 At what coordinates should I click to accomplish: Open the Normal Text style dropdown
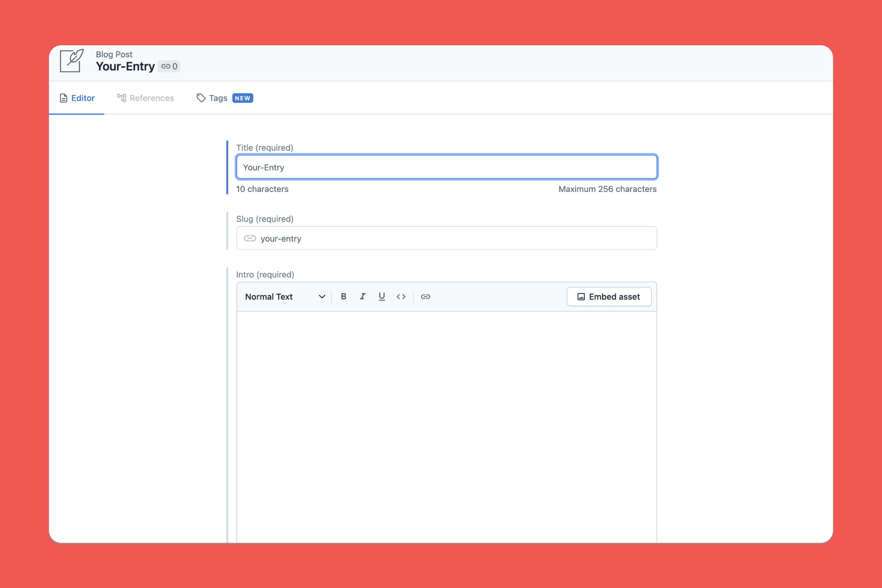pos(284,297)
